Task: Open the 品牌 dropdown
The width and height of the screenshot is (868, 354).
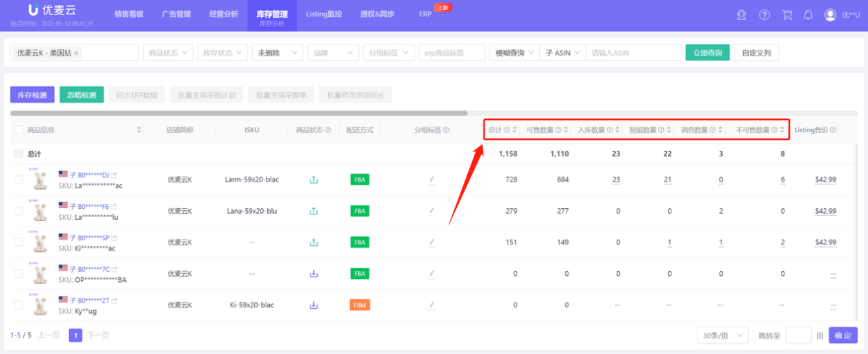Action: coord(333,53)
